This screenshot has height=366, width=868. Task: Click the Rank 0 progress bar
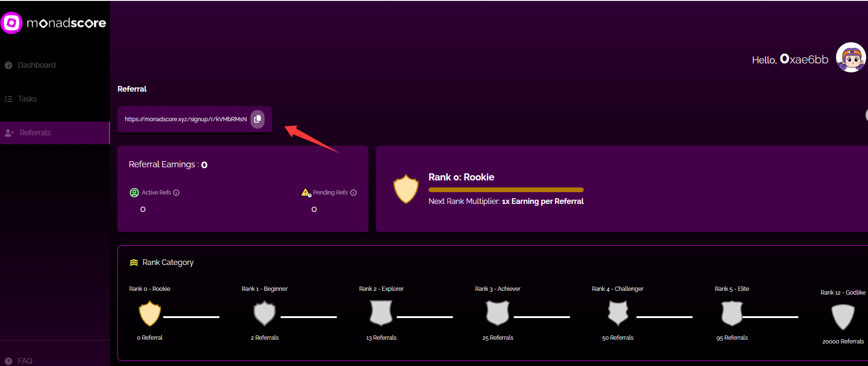[506, 190]
